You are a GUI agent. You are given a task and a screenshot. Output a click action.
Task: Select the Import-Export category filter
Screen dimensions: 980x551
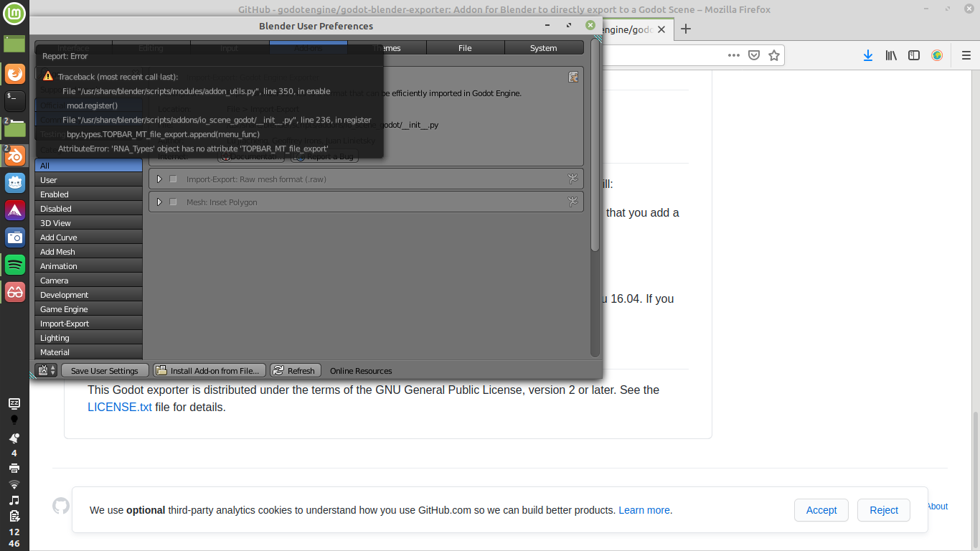click(88, 323)
